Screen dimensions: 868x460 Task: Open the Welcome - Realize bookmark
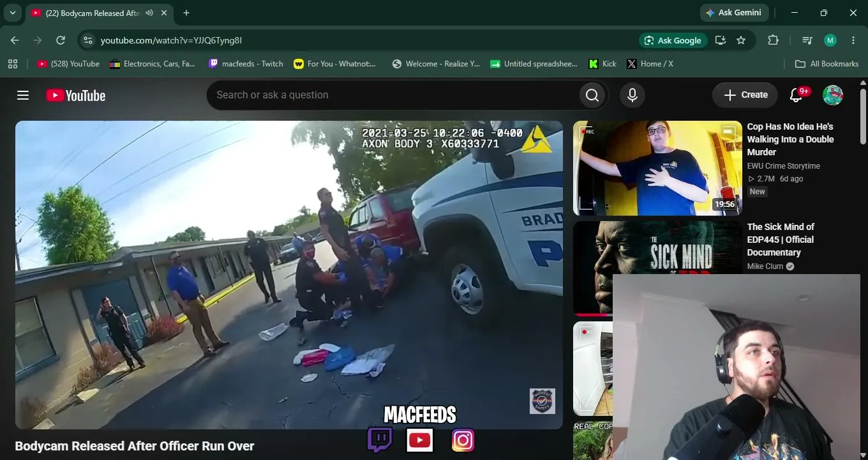coord(436,64)
